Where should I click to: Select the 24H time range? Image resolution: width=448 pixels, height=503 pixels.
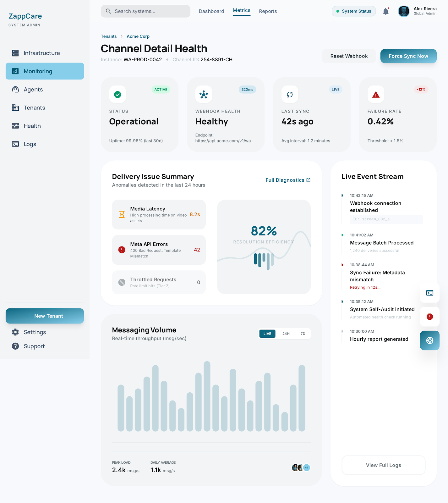tap(286, 334)
